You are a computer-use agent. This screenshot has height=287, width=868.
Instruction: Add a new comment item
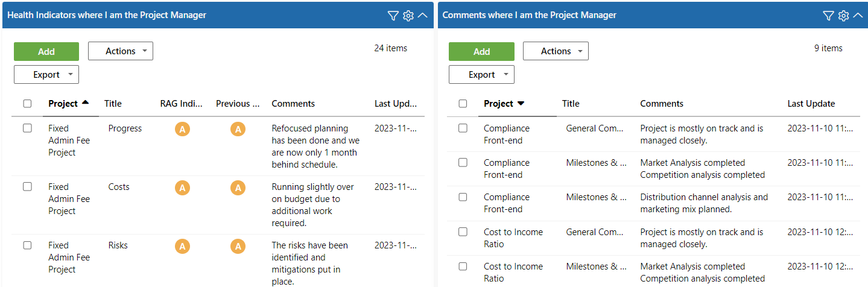coord(481,51)
